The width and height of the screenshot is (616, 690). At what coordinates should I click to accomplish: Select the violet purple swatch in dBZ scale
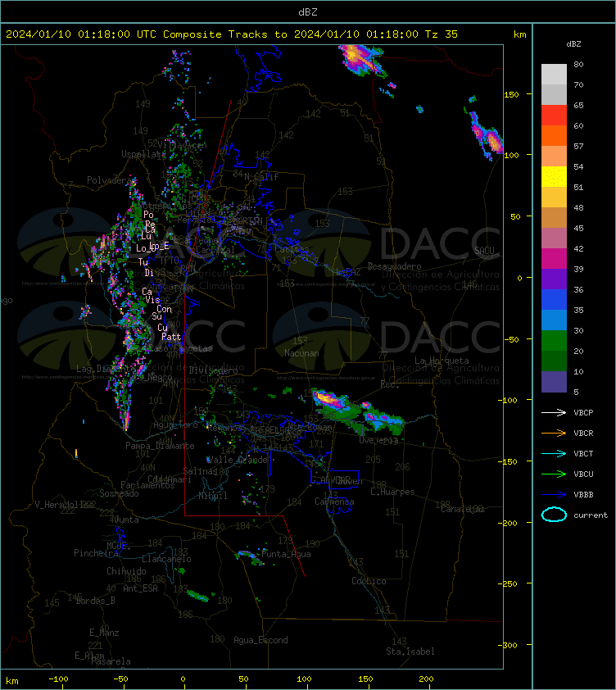[x=554, y=279]
